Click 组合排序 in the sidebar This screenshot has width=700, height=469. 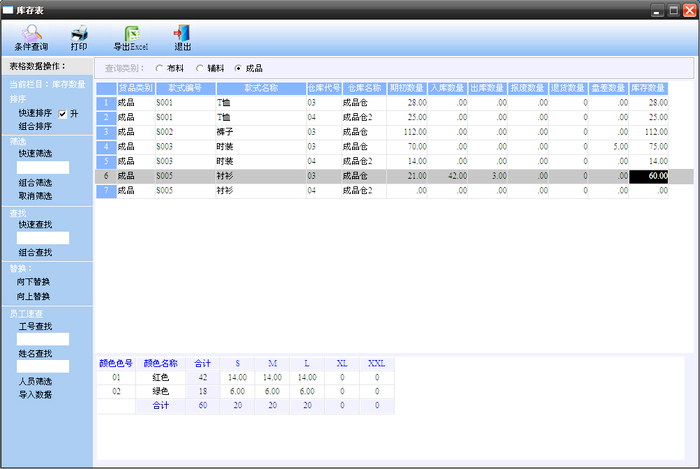coord(35,127)
